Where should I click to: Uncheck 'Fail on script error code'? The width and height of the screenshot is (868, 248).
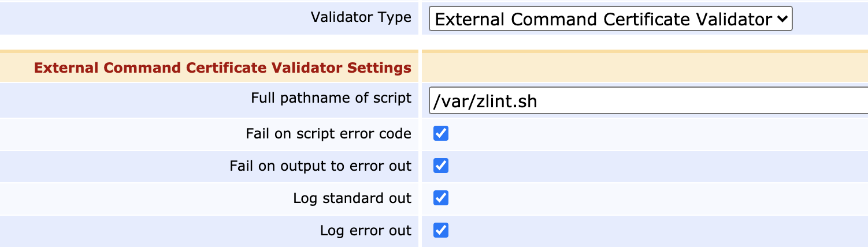point(441,134)
